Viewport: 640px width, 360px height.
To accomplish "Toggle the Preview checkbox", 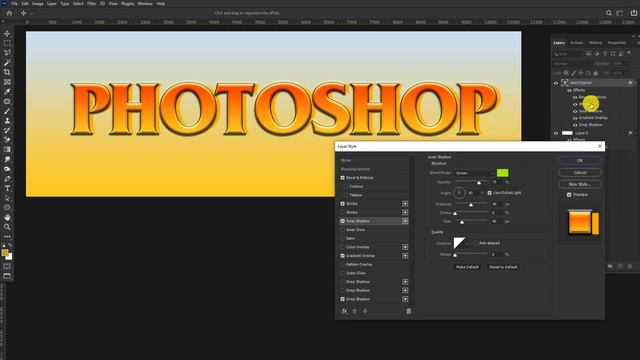I will point(569,195).
